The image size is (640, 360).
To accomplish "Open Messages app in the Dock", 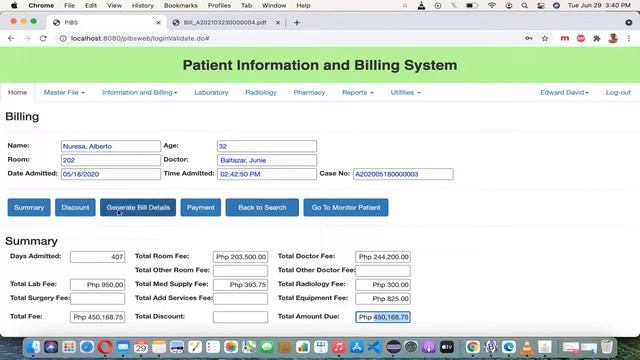I will click(x=267, y=347).
